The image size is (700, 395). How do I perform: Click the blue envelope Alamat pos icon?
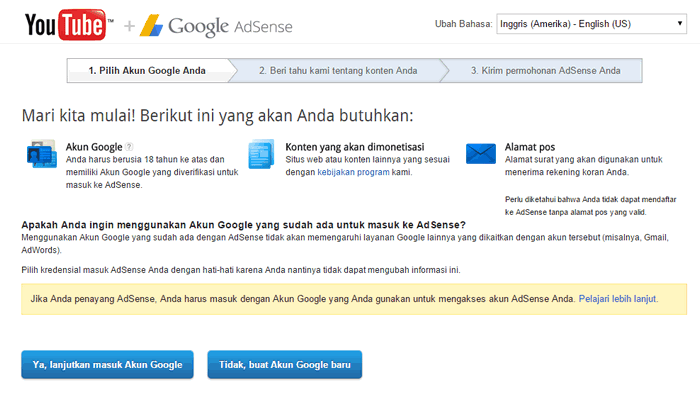[481, 154]
